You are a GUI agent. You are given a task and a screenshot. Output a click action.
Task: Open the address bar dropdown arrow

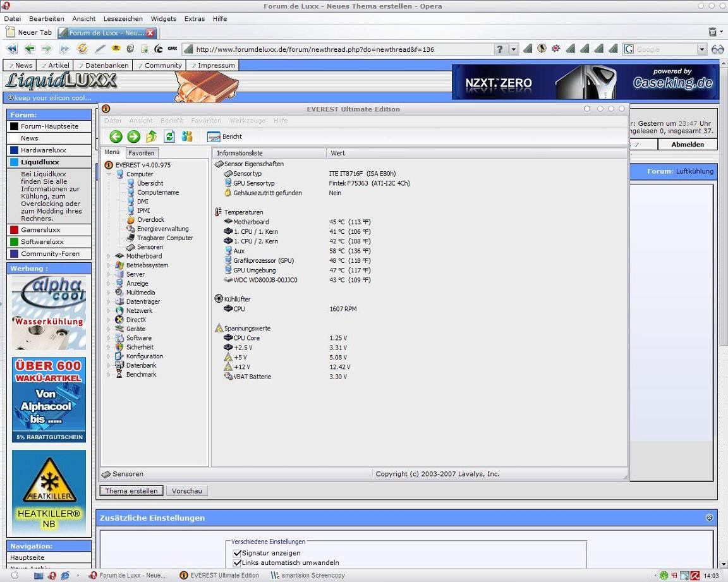pyautogui.click(x=514, y=49)
